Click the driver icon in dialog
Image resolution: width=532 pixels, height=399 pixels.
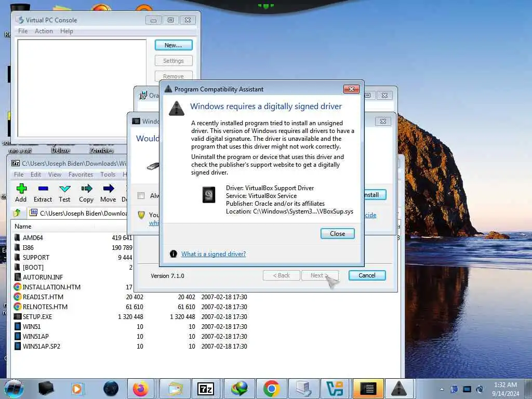[209, 195]
